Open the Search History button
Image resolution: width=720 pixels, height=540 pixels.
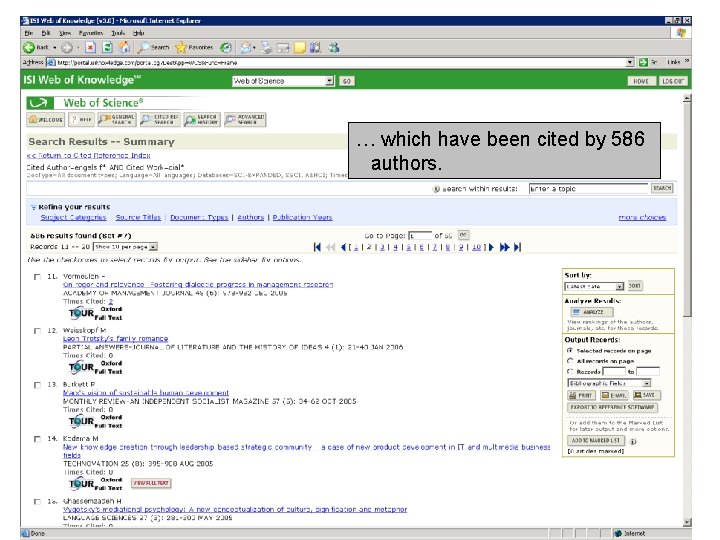click(202, 119)
